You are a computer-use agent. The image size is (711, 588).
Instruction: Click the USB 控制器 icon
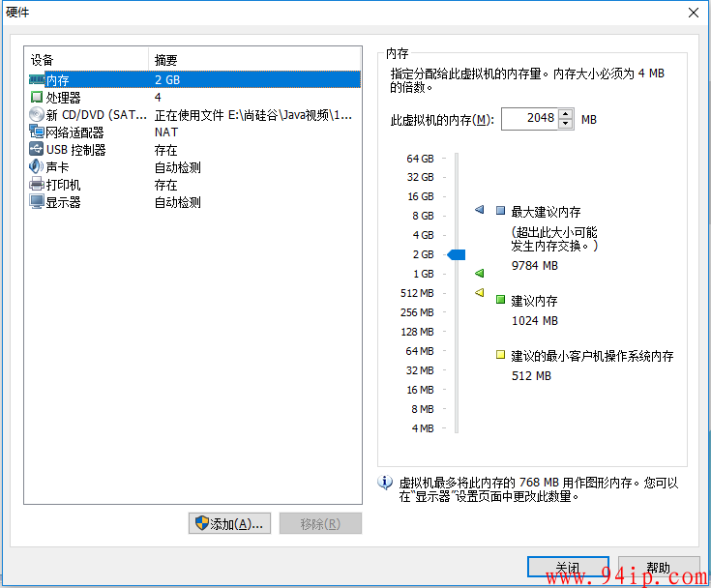tap(37, 149)
